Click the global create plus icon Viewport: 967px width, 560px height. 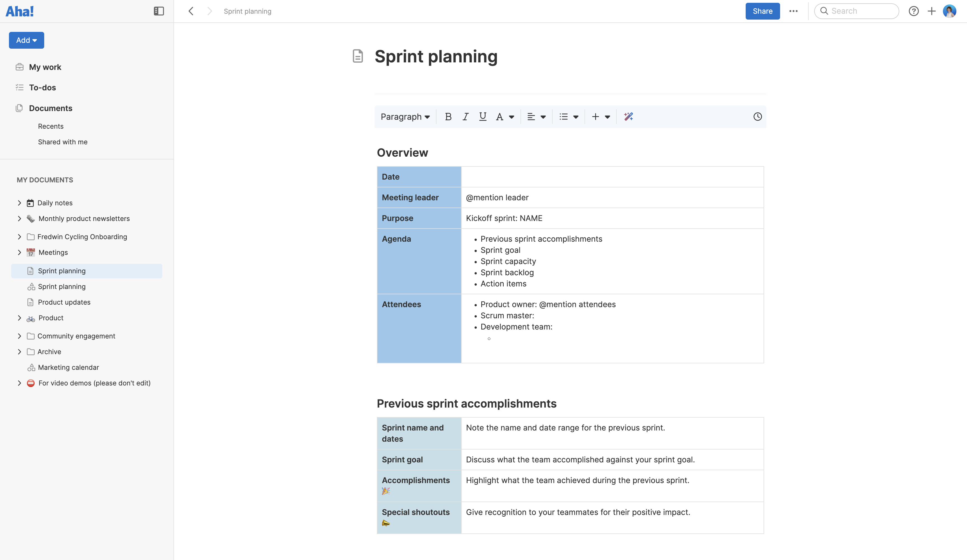coord(932,11)
